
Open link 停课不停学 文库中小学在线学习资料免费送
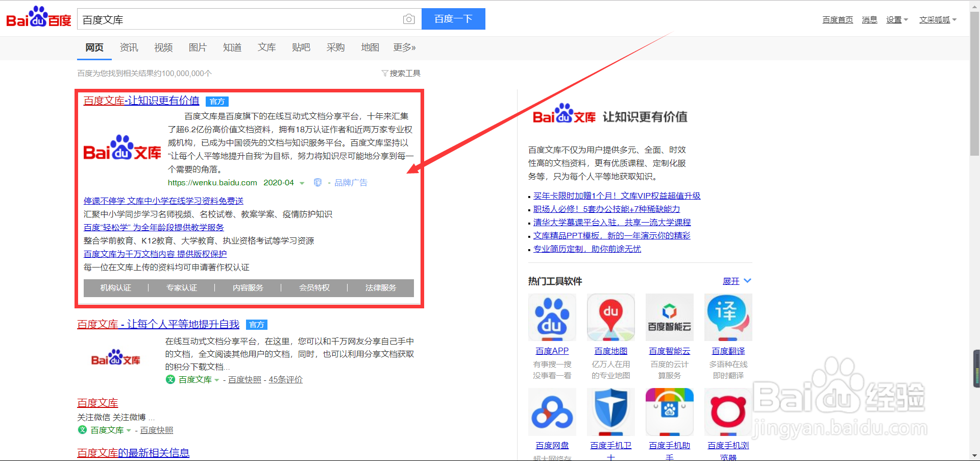(x=163, y=201)
